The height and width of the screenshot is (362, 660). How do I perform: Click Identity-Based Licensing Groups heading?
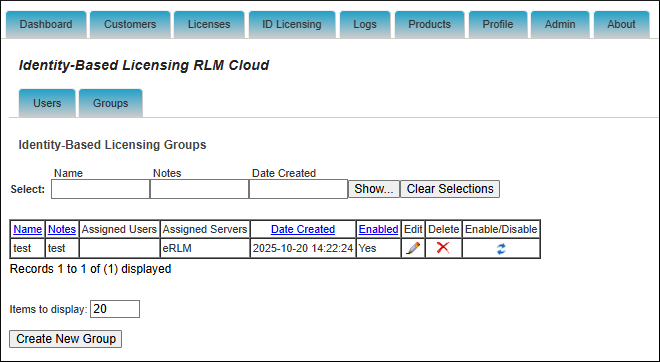point(112,145)
